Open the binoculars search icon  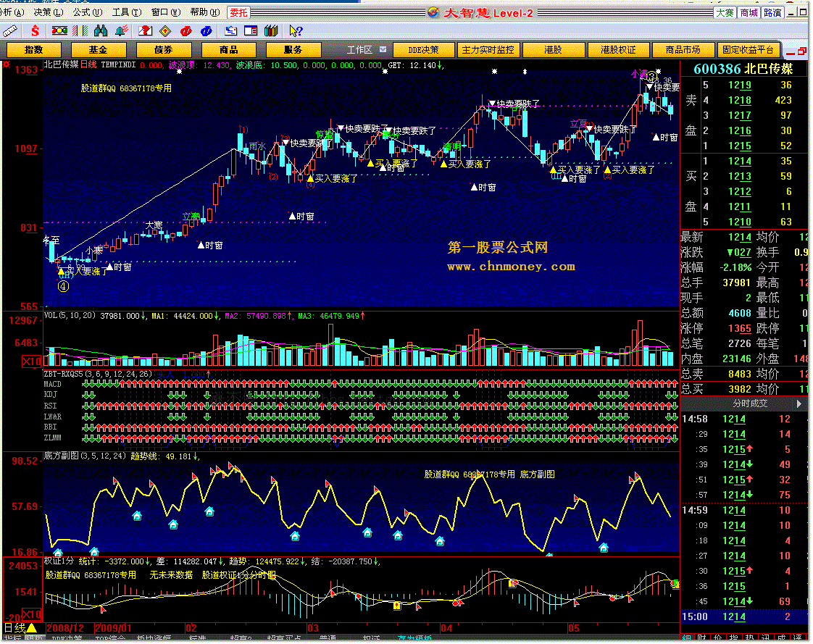[x=101, y=31]
